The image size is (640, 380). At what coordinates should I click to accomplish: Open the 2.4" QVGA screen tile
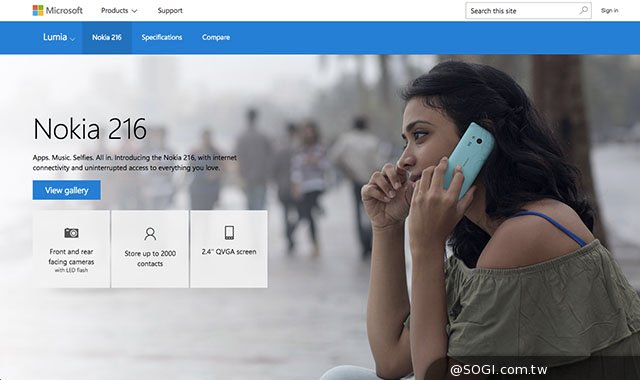(229, 249)
